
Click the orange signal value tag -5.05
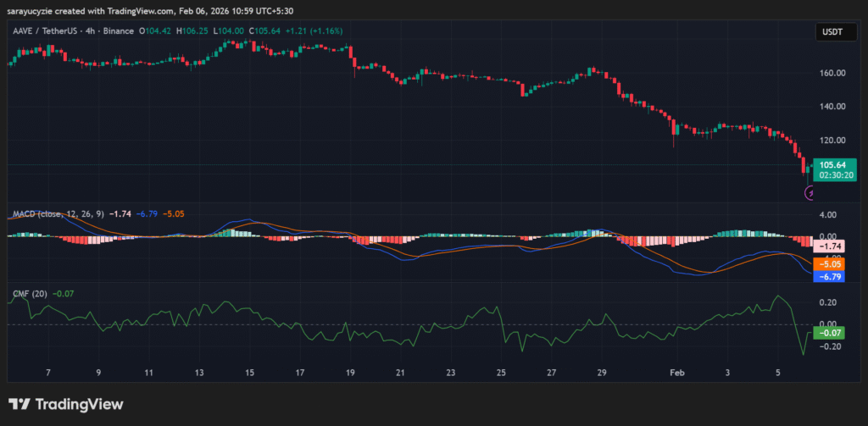point(832,263)
